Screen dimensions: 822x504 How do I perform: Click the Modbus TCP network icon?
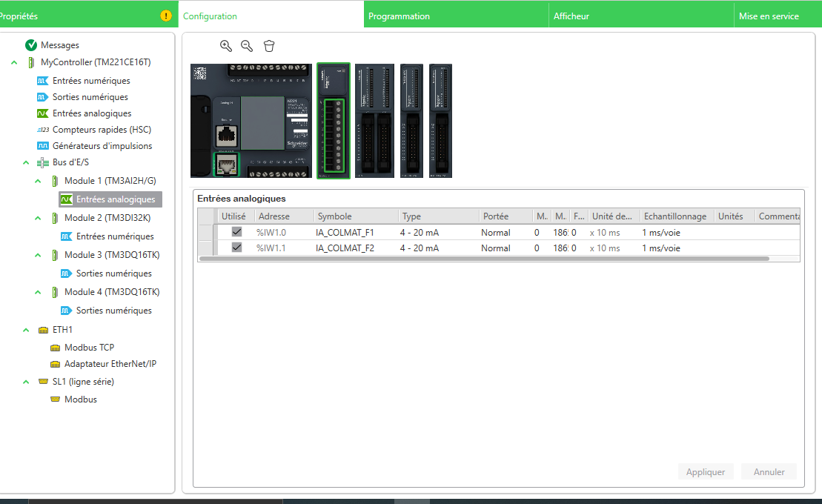(55, 348)
